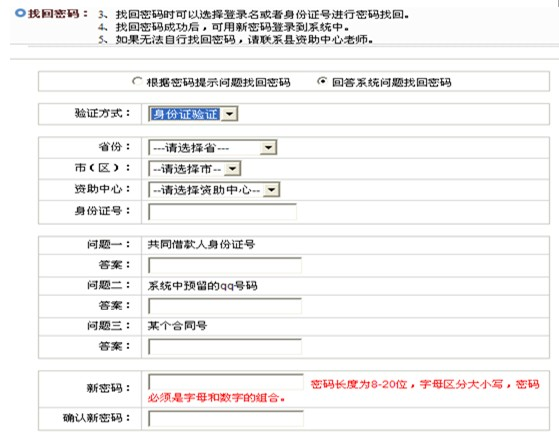Click the 共同借款人身份证号 question text

[x=201, y=245]
